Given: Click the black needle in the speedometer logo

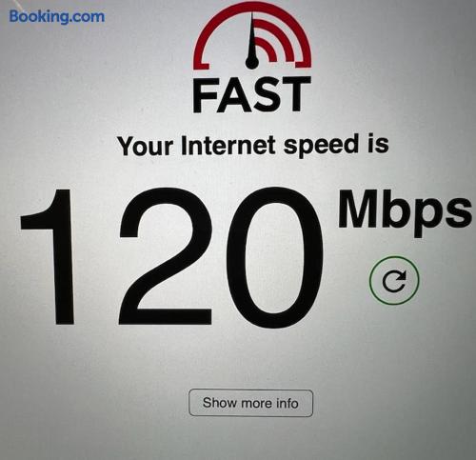Looking at the screenshot, I should pos(252,41).
